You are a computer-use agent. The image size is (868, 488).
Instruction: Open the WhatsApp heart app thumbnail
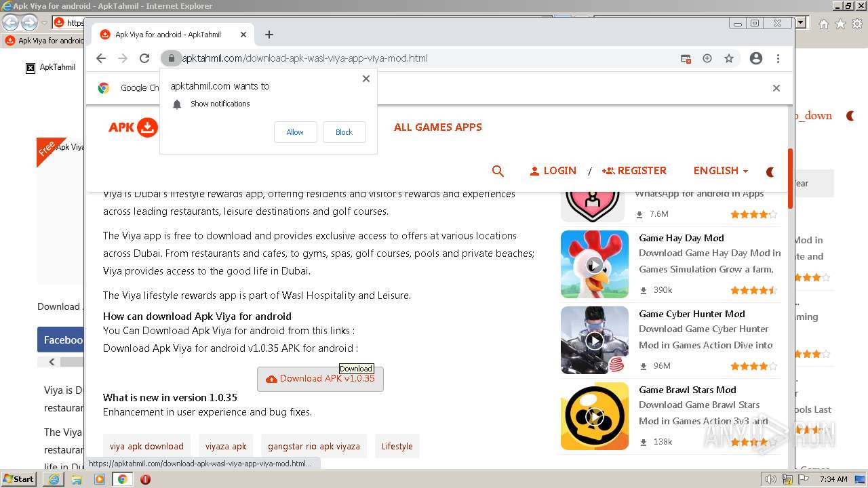coord(593,205)
